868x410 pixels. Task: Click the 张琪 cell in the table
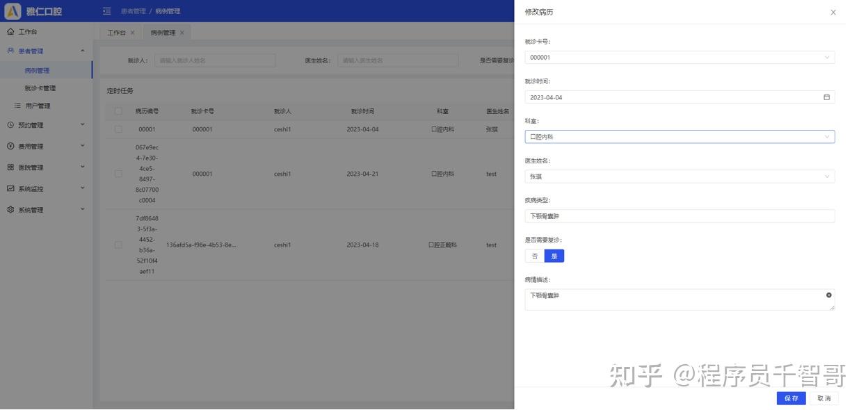pyautogui.click(x=492, y=129)
